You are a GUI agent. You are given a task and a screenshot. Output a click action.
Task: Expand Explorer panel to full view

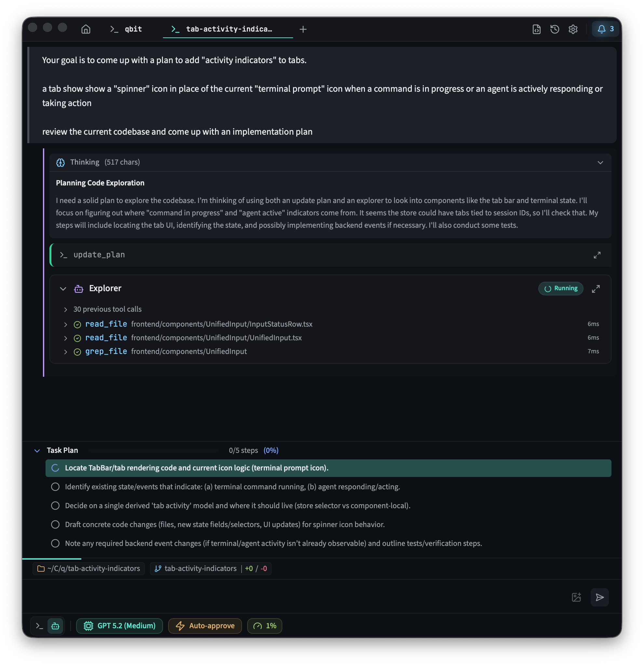(x=596, y=289)
